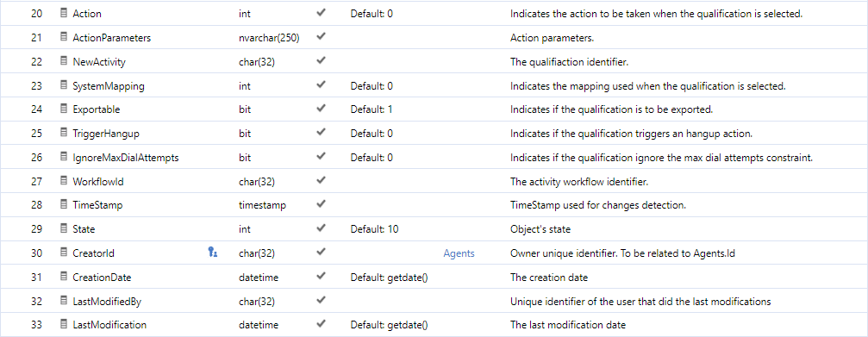This screenshot has height=337, width=868.
Task: Click the column icon next to TimeStamp
Action: click(64, 205)
